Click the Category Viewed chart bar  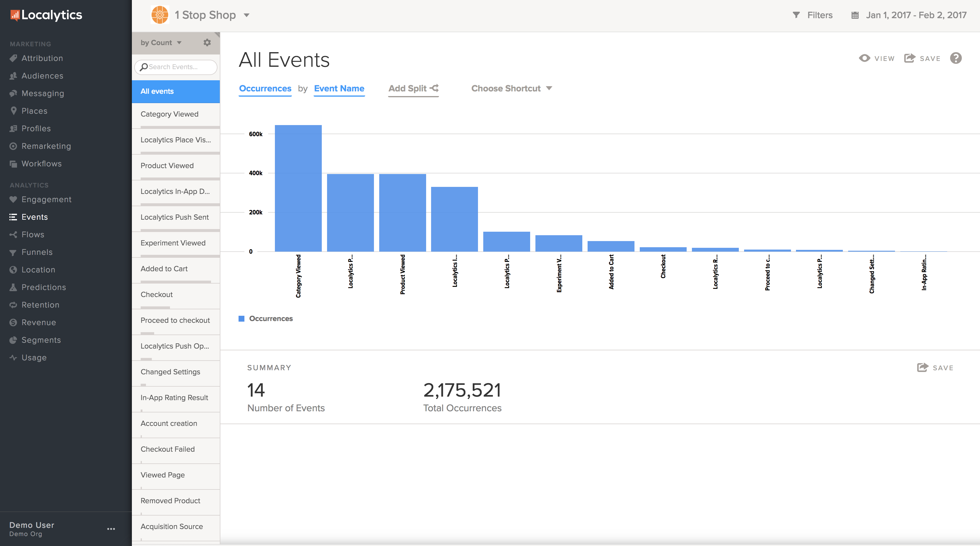298,188
